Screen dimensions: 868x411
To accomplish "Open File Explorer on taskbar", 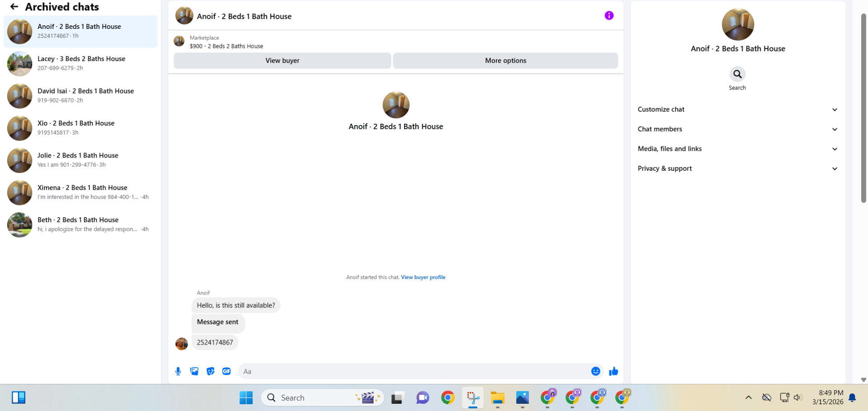I will 498,398.
